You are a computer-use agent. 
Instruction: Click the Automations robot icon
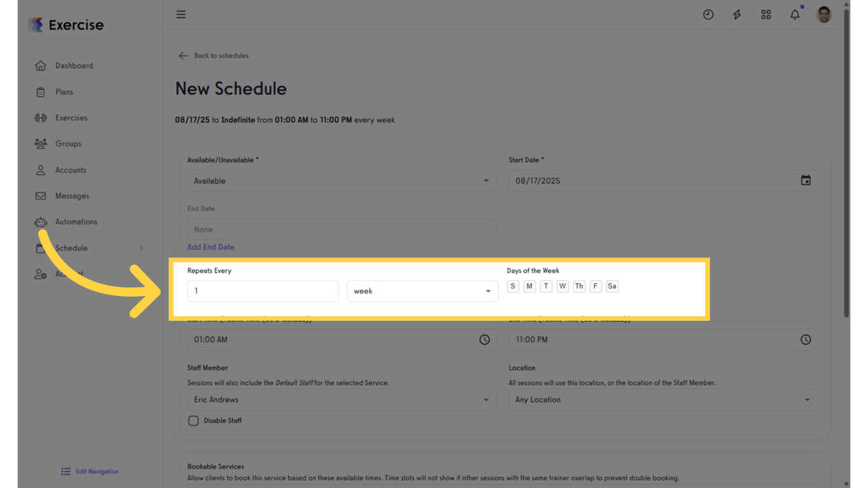tap(41, 222)
